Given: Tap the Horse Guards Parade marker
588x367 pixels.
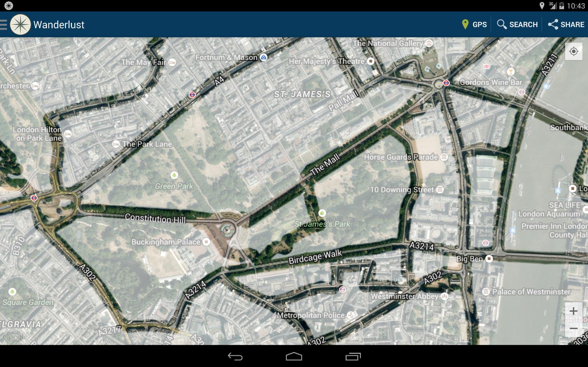Looking at the screenshot, I should coord(444,157).
